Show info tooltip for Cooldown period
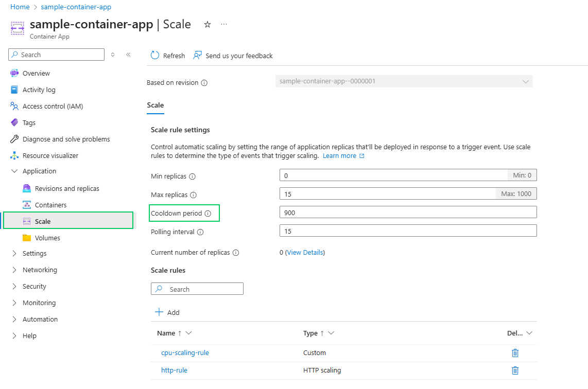The width and height of the screenshot is (588, 389). (208, 214)
